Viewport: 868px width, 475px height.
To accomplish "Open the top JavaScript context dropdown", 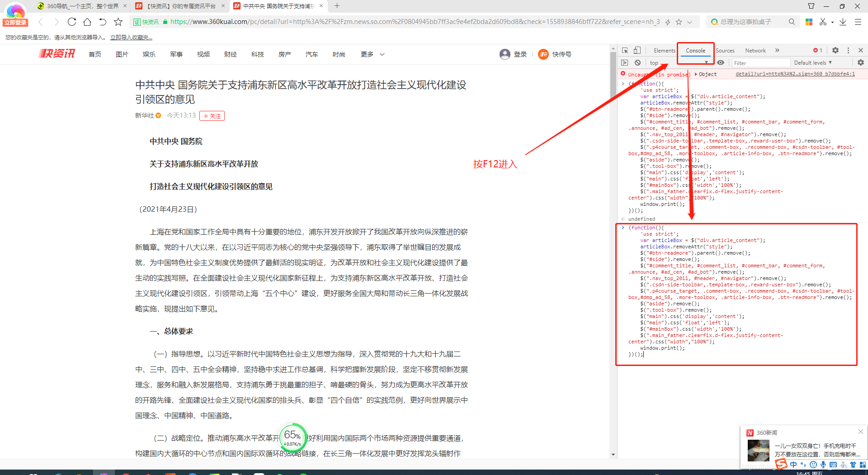I will pos(679,62).
